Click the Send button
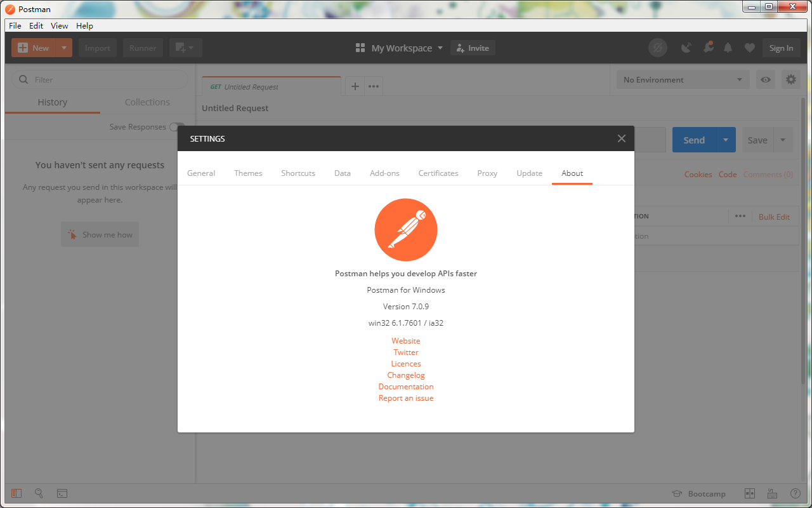 (x=694, y=140)
